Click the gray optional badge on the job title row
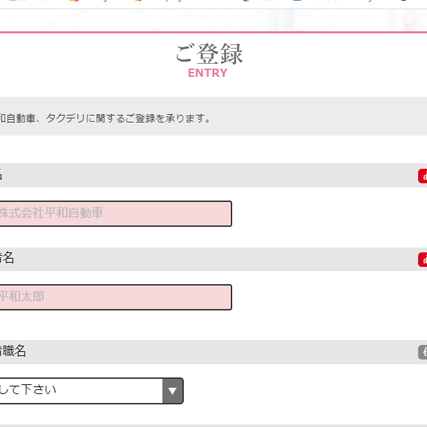This screenshot has height=427, width=427. click(423, 352)
